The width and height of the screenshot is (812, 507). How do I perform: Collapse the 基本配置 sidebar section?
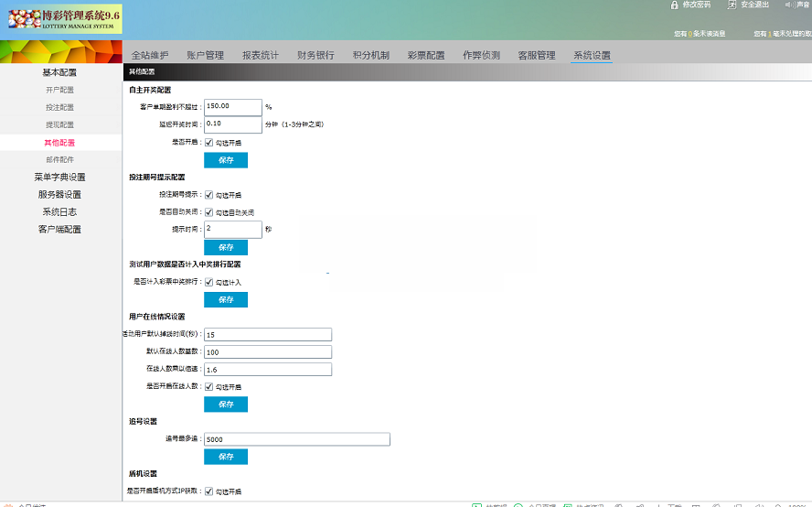(59, 72)
